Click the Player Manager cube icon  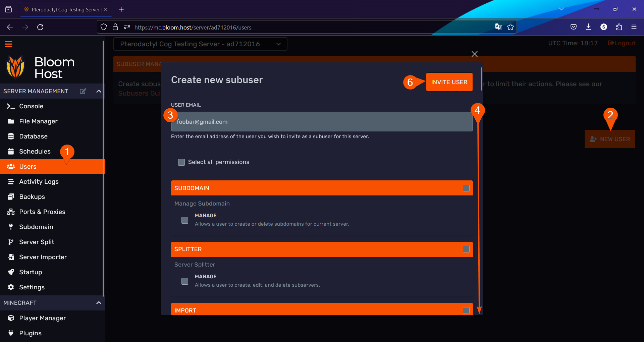coord(11,318)
